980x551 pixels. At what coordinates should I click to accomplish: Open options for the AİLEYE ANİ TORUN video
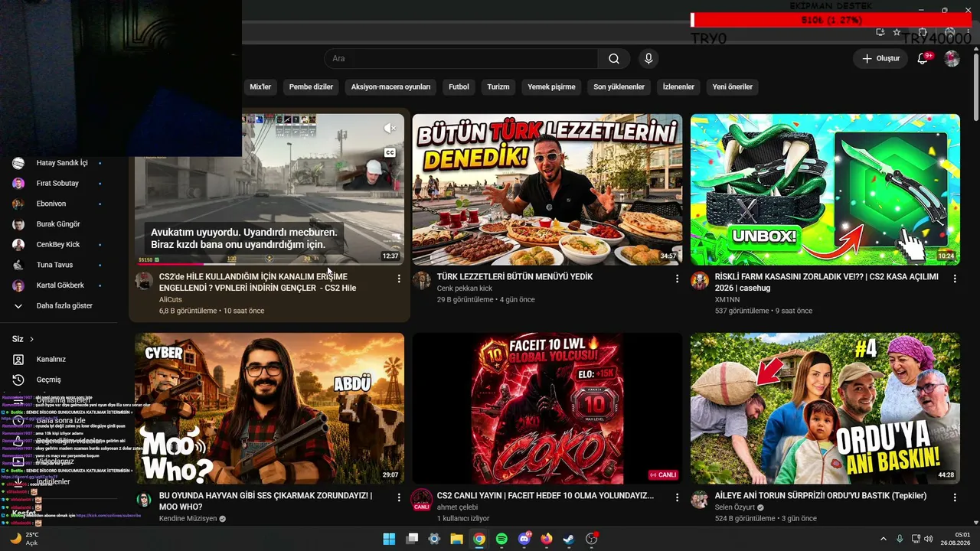pos(955,497)
